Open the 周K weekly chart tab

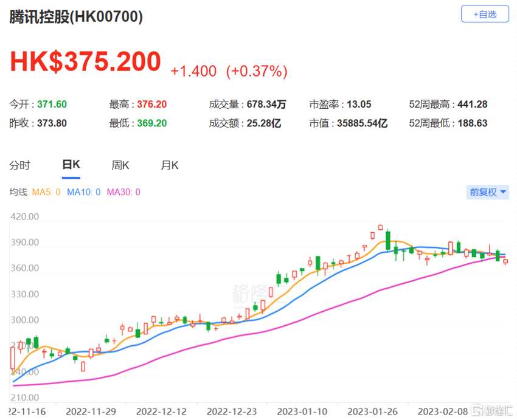pyautogui.click(x=120, y=165)
